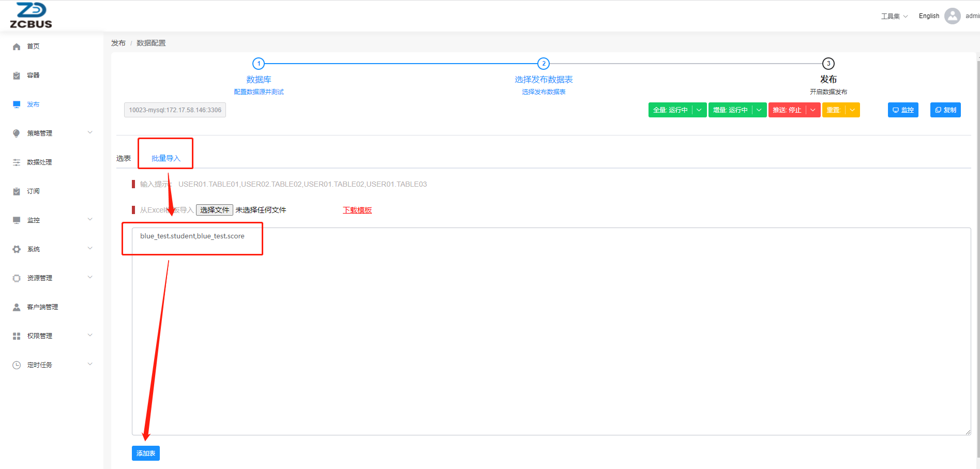The image size is (980, 469).
Task: Click the client management (客户端管理) user icon
Action: click(17, 307)
